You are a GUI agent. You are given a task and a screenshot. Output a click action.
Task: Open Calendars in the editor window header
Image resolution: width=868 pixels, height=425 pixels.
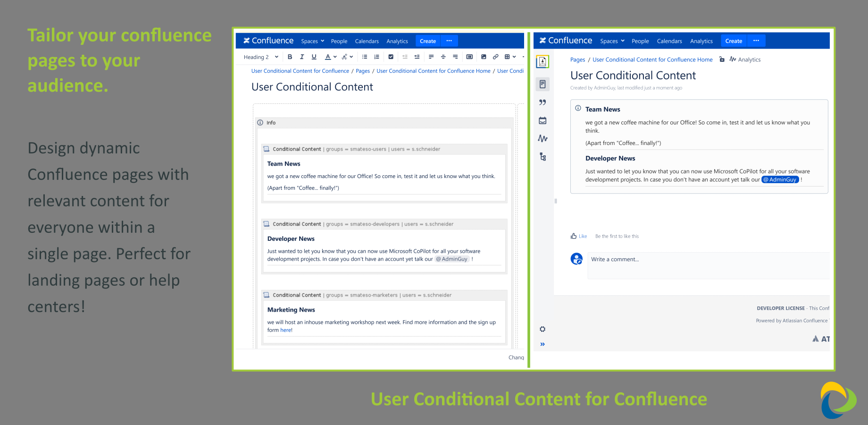pos(367,41)
